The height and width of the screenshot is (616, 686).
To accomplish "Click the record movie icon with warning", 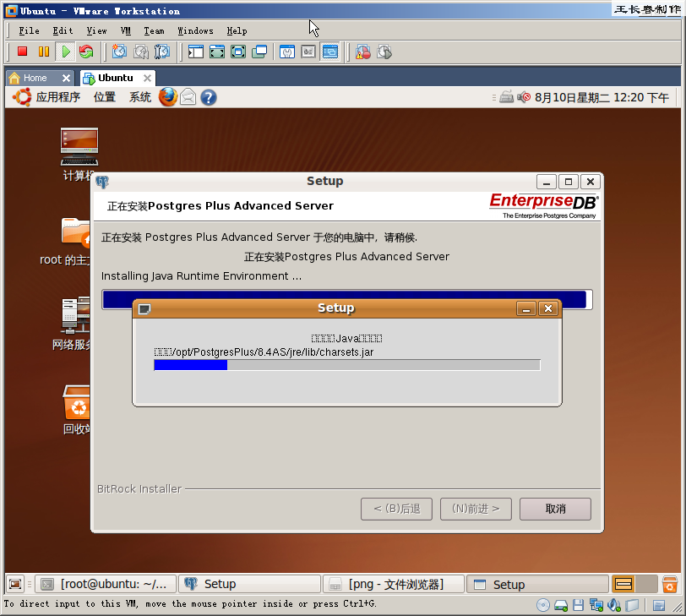I will pos(363,52).
